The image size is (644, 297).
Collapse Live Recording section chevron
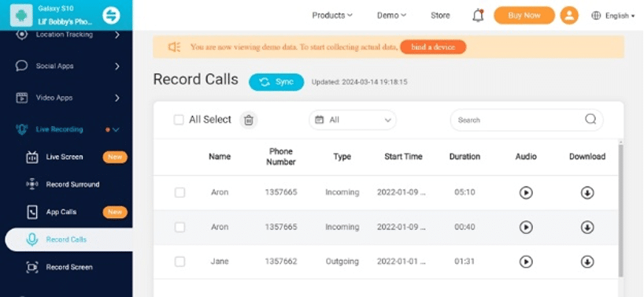[116, 129]
